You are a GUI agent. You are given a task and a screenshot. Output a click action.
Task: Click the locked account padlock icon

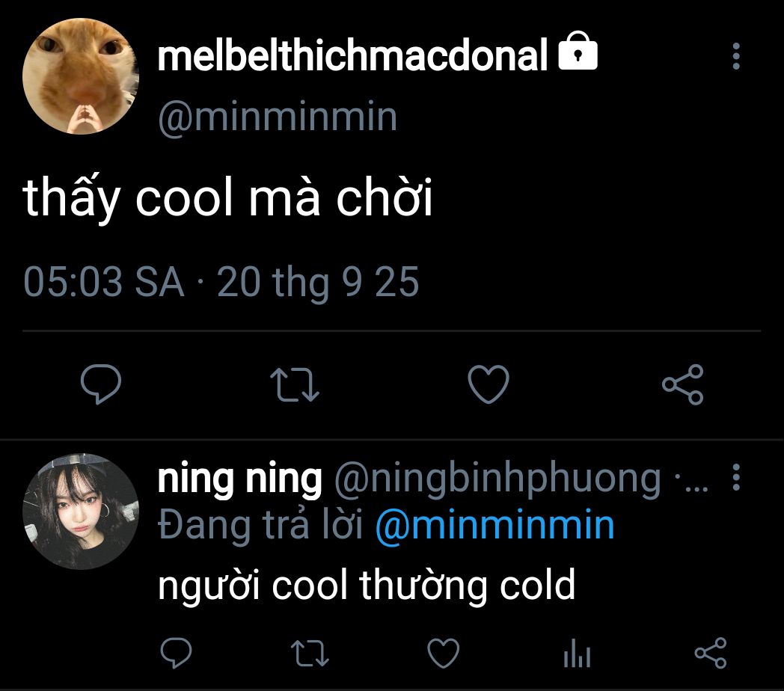pos(578,52)
